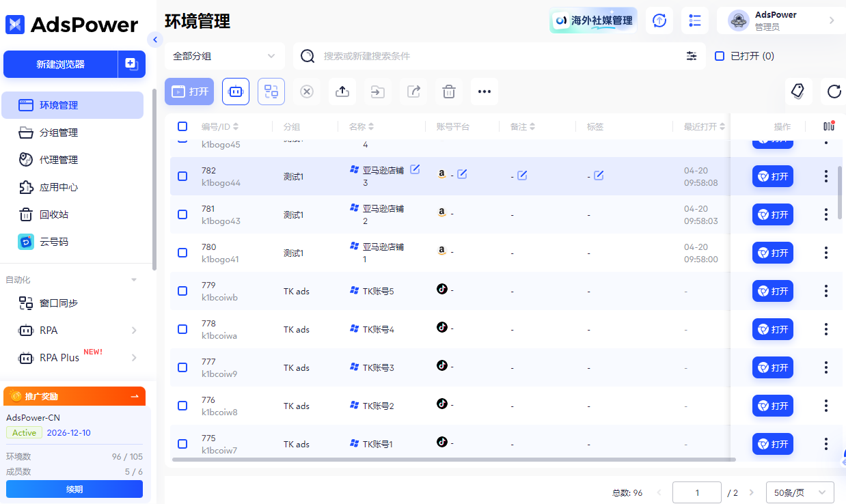Click the tag management icon above the table
This screenshot has height=504, width=846.
tap(798, 91)
